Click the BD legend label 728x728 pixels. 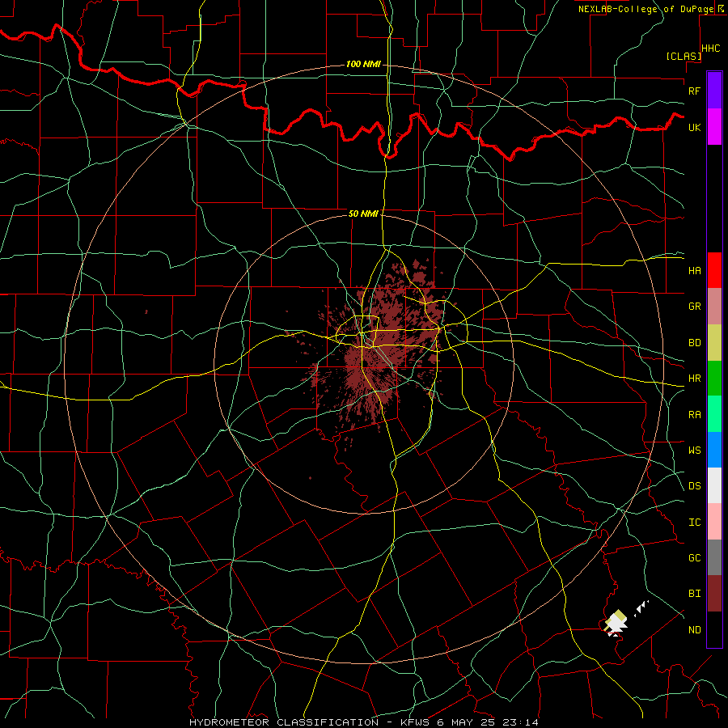pyautogui.click(x=694, y=343)
